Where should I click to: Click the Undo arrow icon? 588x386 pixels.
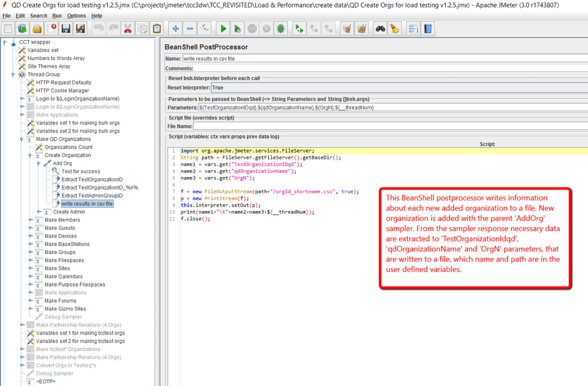(x=99, y=29)
